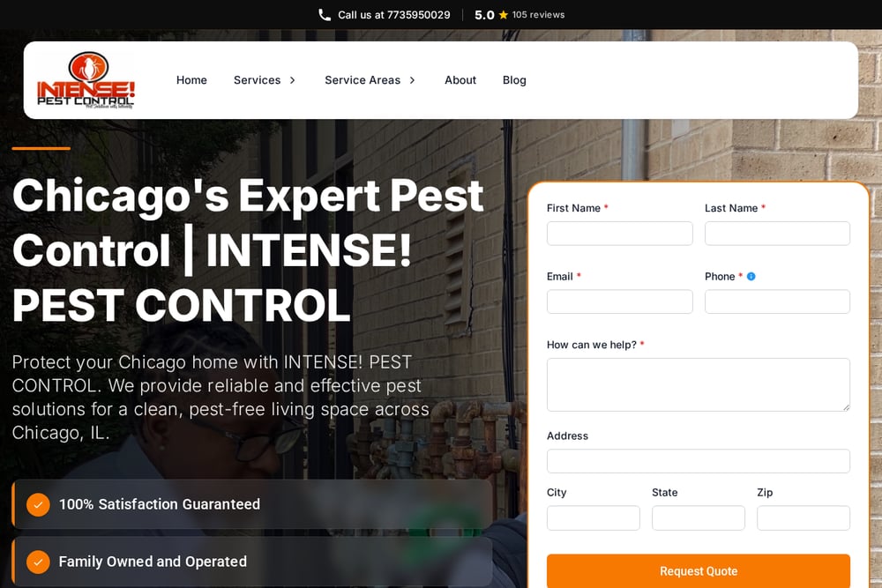Focus the City input field
This screenshot has height=588, width=882.
pos(593,517)
